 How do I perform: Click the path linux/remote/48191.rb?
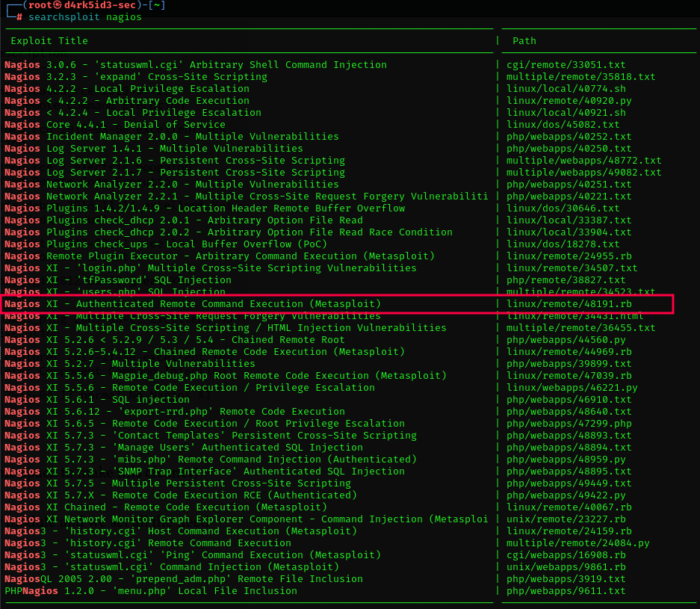point(569,304)
